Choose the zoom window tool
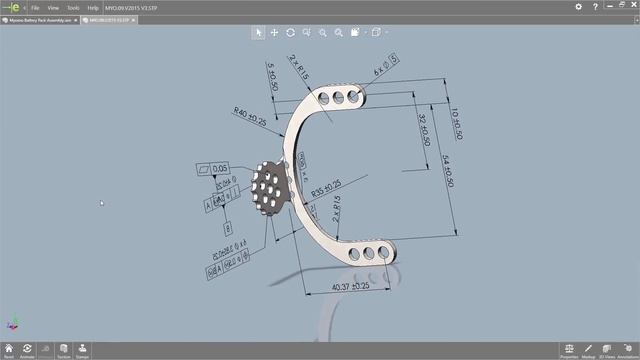 click(307, 33)
